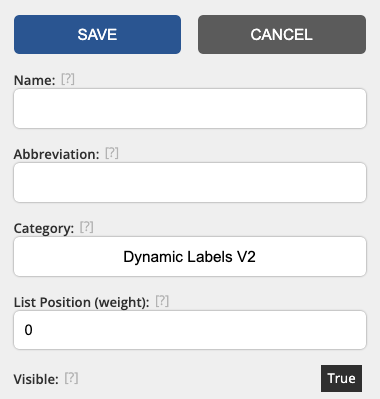
Task: Show the Category field help hint
Action: tap(86, 227)
